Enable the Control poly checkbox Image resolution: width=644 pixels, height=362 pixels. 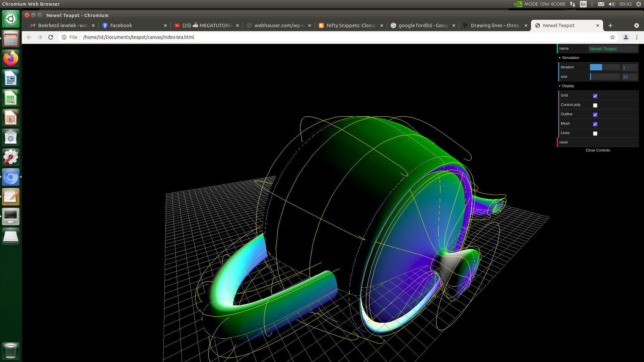click(595, 105)
